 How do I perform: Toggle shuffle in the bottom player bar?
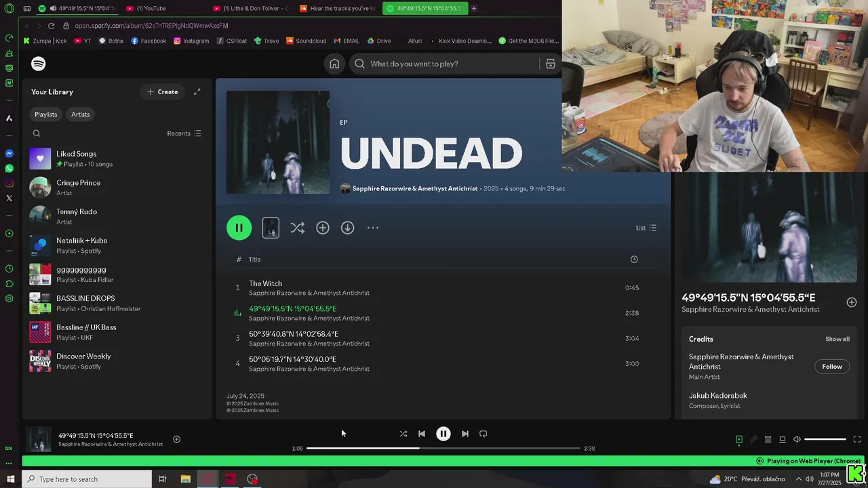click(x=403, y=434)
